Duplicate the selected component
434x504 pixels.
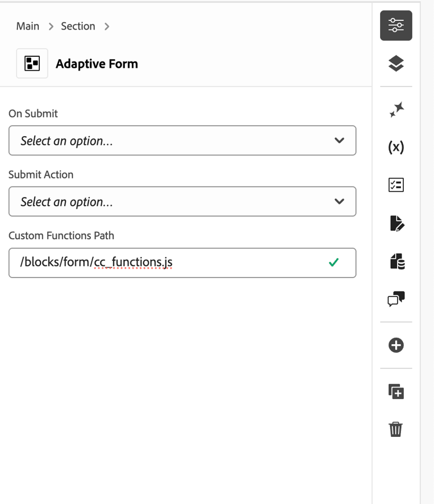click(396, 392)
